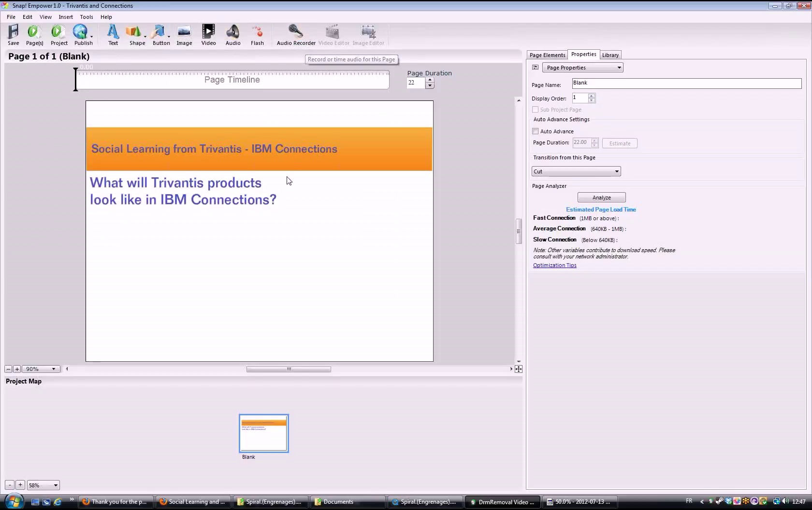
Task: Click the Analyze button
Action: tap(601, 198)
